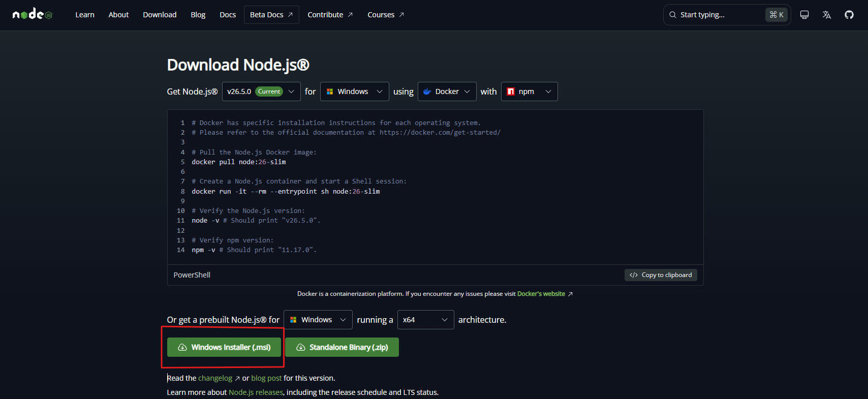Click external arrow after changelog link
Screen dimensions: 868x399
237,378
